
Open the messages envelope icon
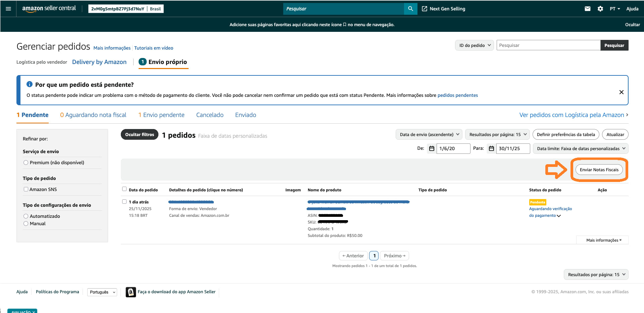point(587,9)
